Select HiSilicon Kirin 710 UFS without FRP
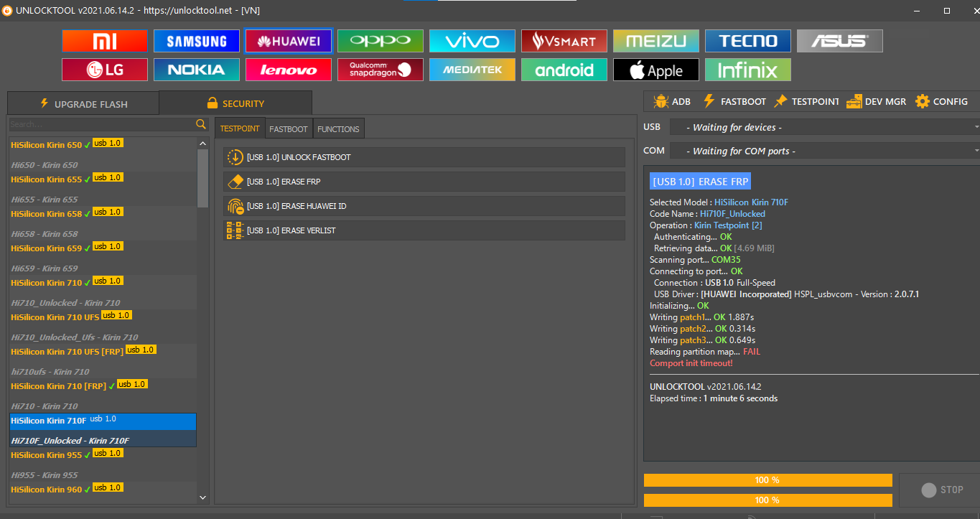Screen dimensions: 980x519 (x=103, y=317)
